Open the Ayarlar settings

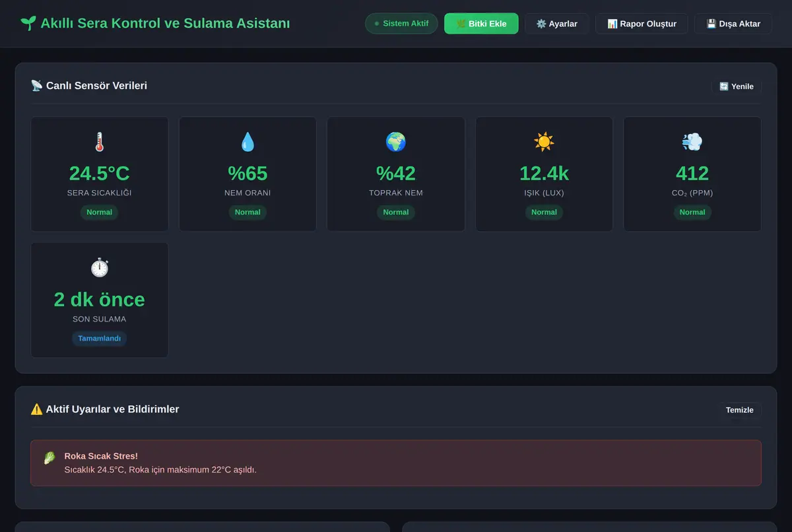[556, 24]
